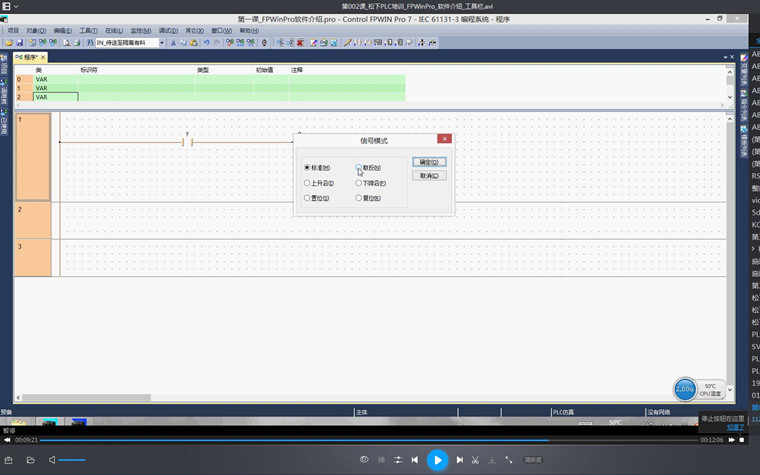
Task: Click the VAR cell in row 2
Action: tap(56, 97)
